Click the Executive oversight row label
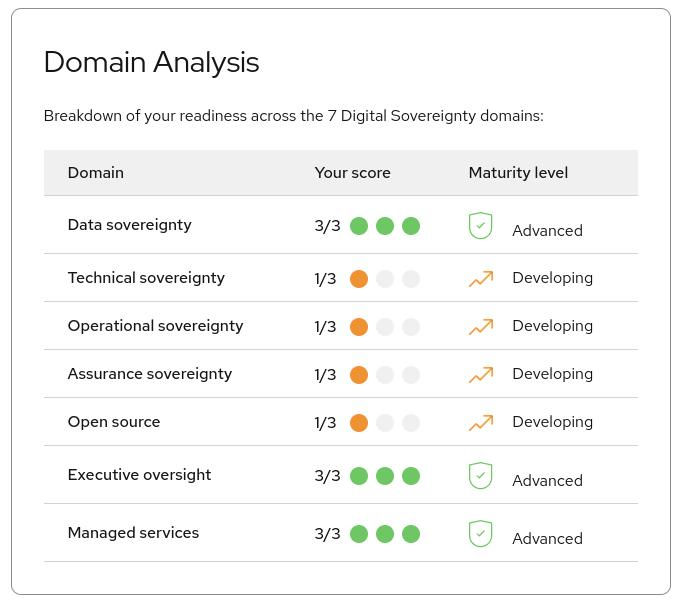 coord(139,475)
